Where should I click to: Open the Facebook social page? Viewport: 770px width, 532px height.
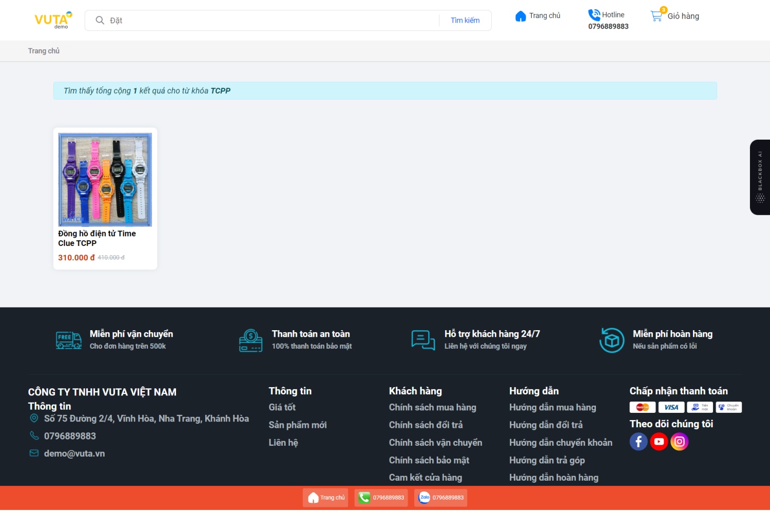[x=639, y=442]
